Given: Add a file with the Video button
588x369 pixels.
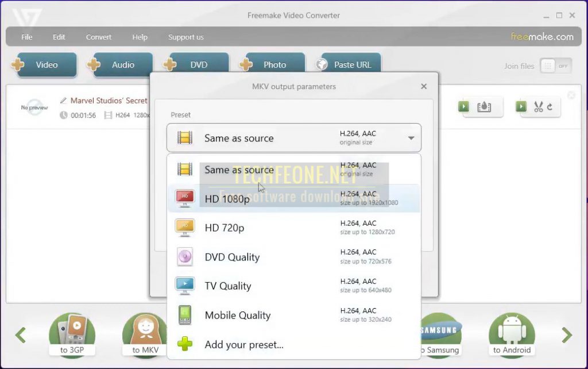Looking at the screenshot, I should pos(44,64).
